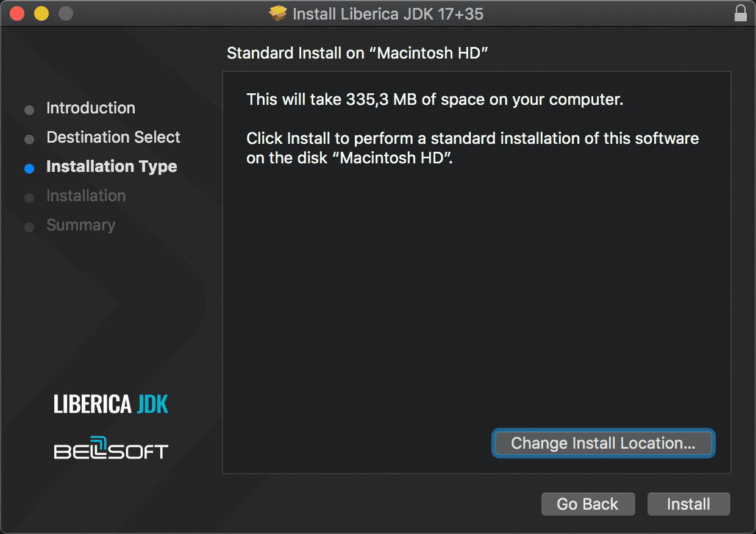Viewport: 756px width, 534px height.
Task: Select the Introduction step in the sidebar
Action: [90, 108]
